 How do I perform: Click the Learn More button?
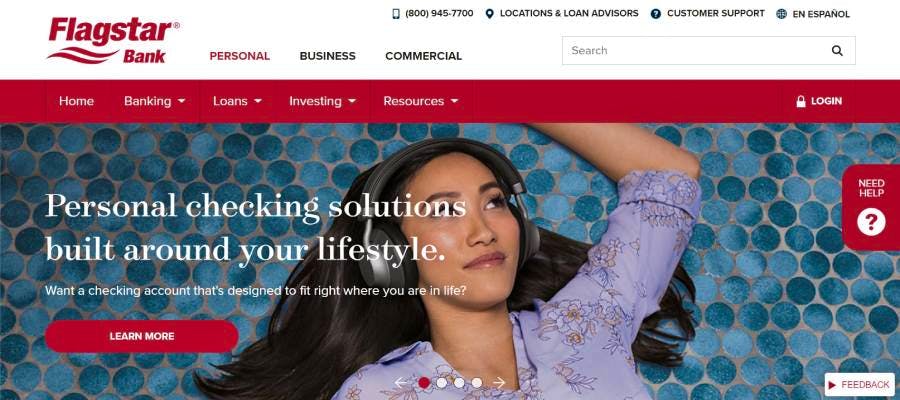tap(142, 336)
